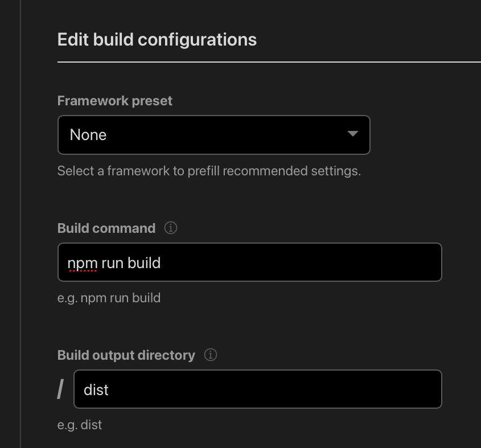481x448 pixels.
Task: Click the 'Select a framework to prefill' helper text
Action: click(209, 171)
